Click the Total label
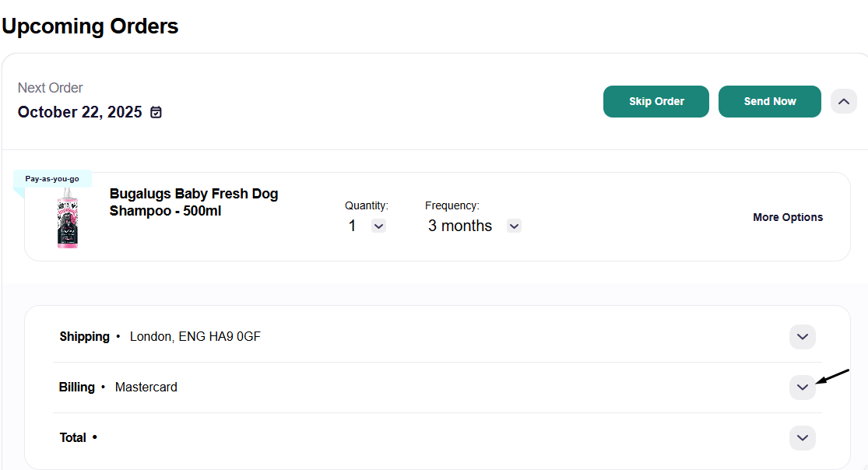This screenshot has height=470, width=868. click(x=72, y=438)
